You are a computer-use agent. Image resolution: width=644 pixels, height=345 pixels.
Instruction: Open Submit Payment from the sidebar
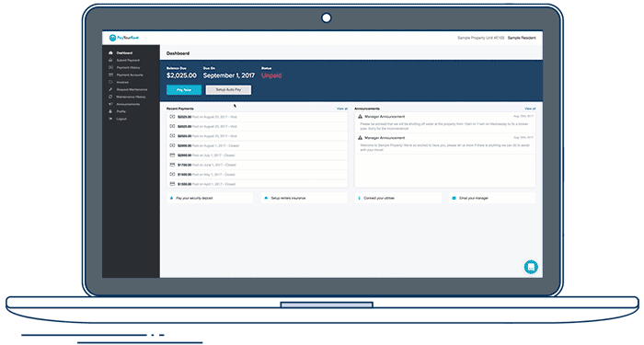(128, 61)
